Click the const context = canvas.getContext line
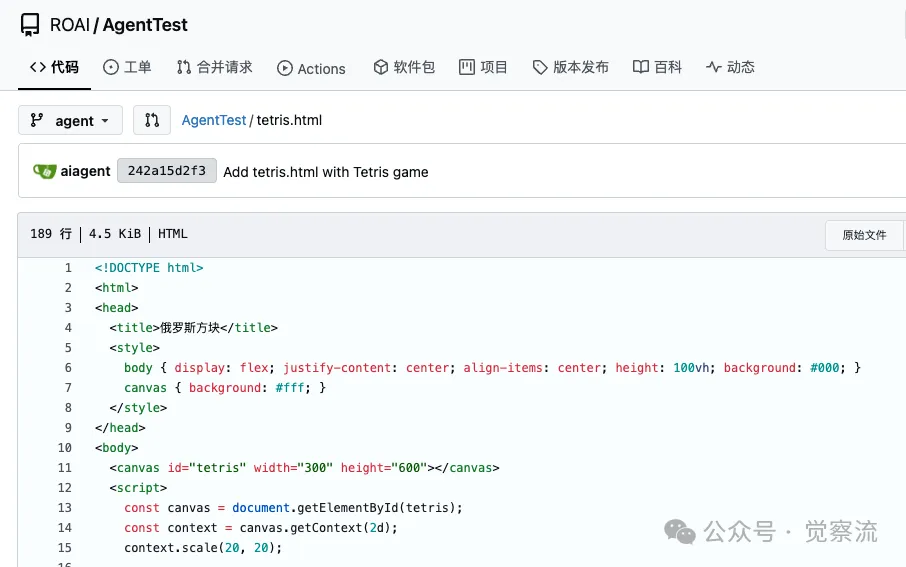906x567 pixels. tap(261, 528)
